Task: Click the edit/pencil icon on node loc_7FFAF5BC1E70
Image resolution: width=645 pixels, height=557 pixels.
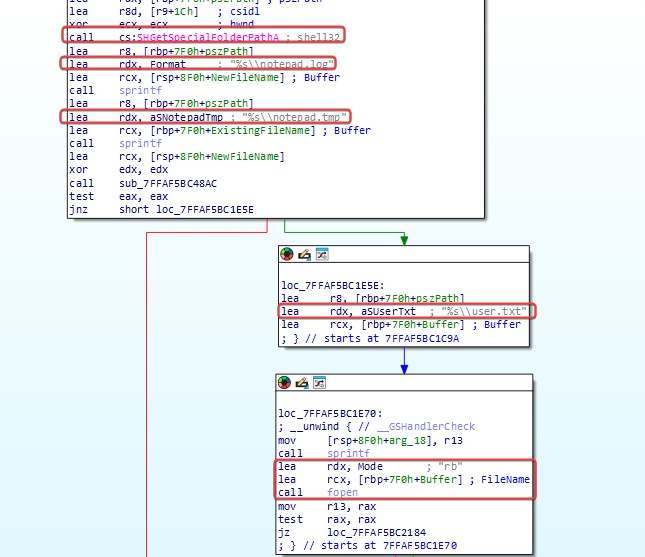Action: pos(302,383)
